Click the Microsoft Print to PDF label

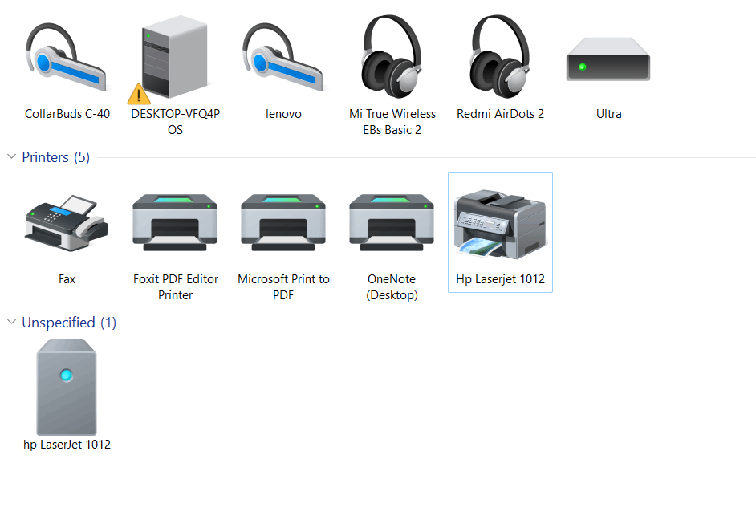(x=283, y=286)
